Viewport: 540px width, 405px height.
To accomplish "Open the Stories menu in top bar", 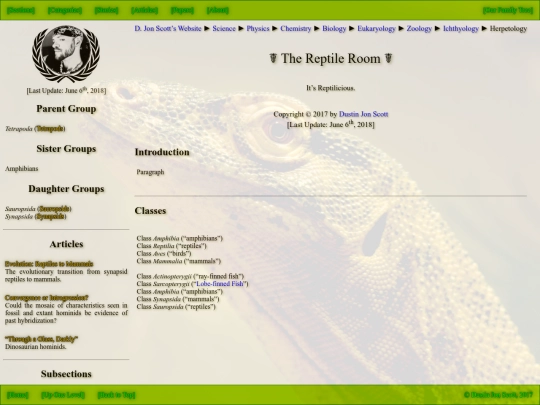I will click(x=106, y=10).
